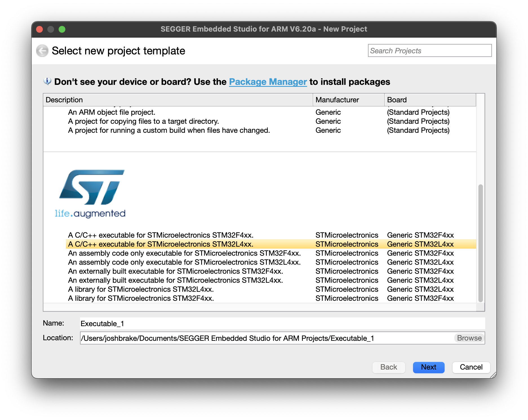Select 'A library for STMicroelectronics STM32L4xx.'
Viewport: 528px width, 420px height.
click(141, 289)
